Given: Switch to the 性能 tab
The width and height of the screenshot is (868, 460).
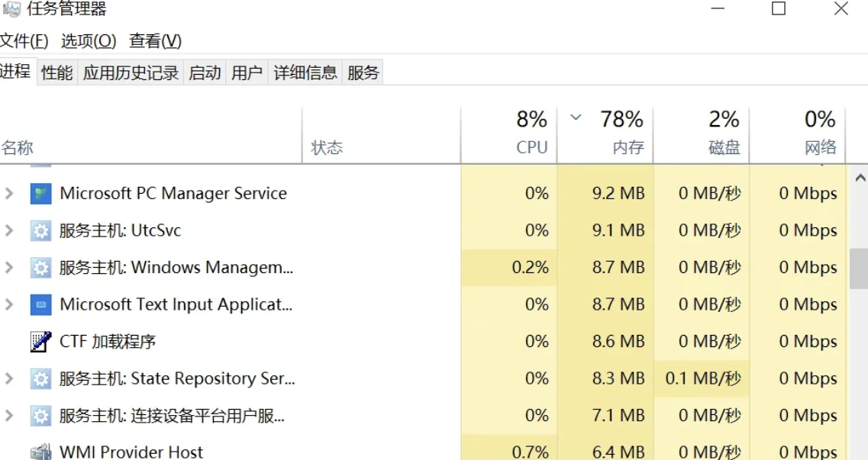Looking at the screenshot, I should click(57, 72).
